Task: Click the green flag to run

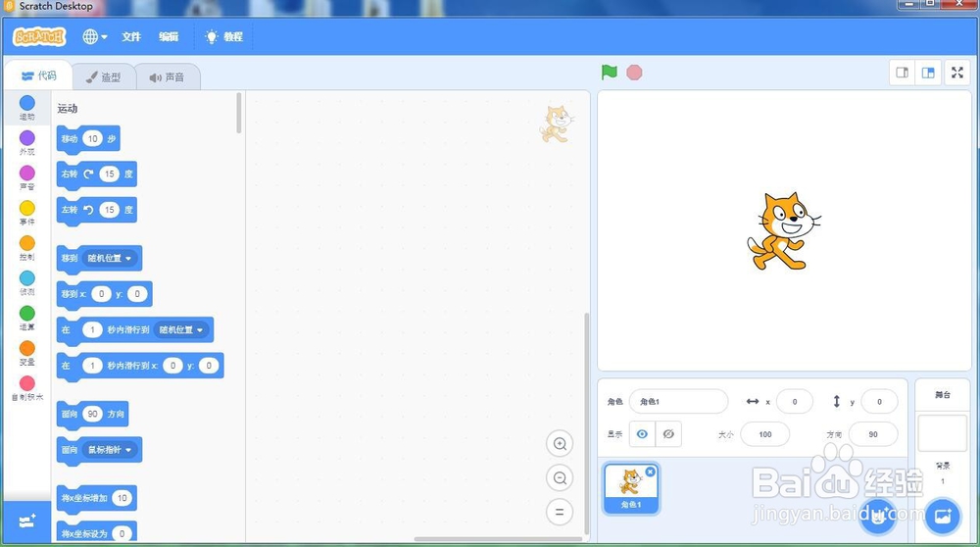Action: tap(610, 73)
